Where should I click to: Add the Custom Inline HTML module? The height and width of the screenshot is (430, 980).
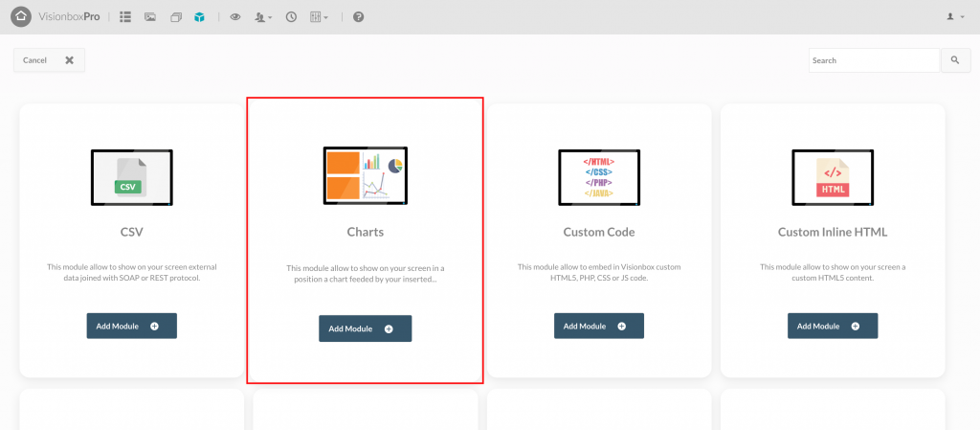(x=833, y=327)
